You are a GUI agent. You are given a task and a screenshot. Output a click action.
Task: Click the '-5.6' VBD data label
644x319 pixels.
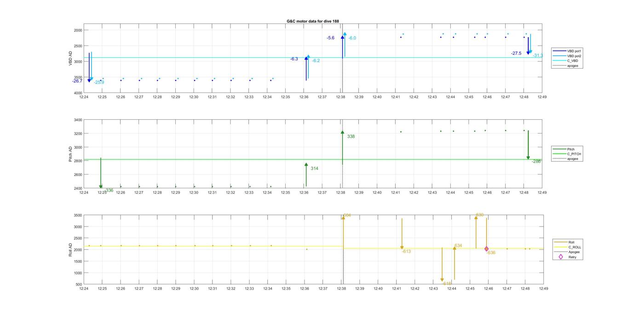pyautogui.click(x=331, y=38)
